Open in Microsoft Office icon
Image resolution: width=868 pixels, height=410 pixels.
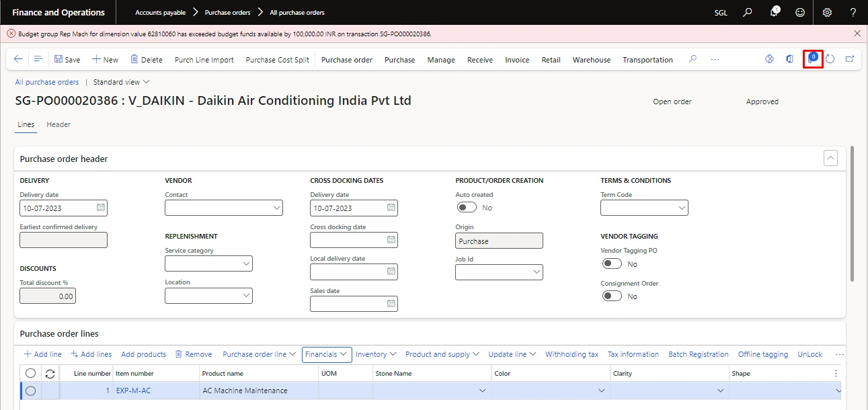coord(789,59)
